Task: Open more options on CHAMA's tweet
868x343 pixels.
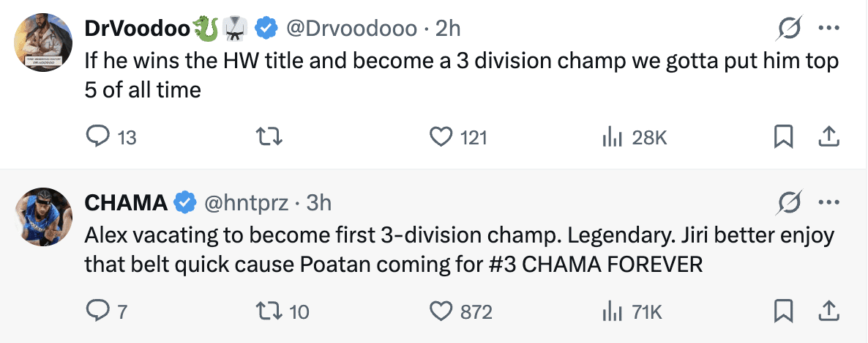Action: click(828, 203)
